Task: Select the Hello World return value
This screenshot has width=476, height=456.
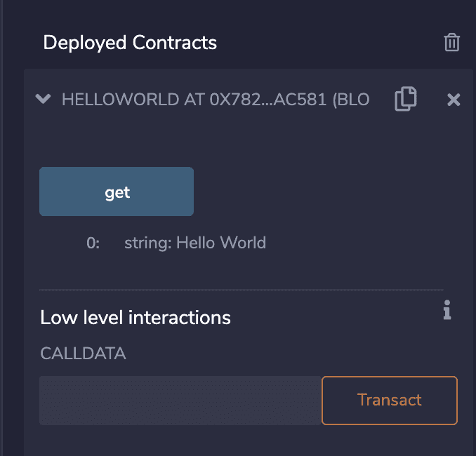Action: pos(221,243)
